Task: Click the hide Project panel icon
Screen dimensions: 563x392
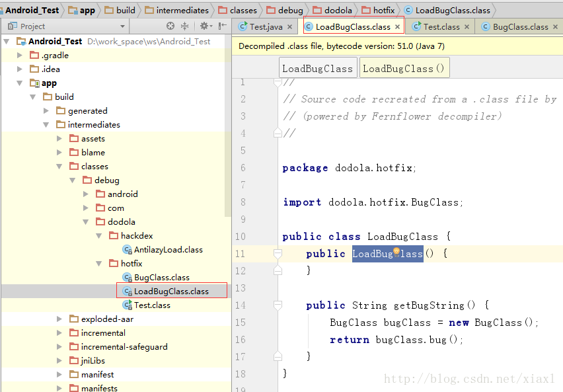Action: [223, 26]
